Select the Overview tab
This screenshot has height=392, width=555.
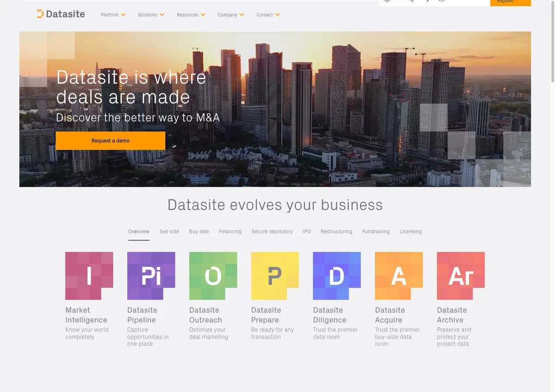tap(139, 232)
